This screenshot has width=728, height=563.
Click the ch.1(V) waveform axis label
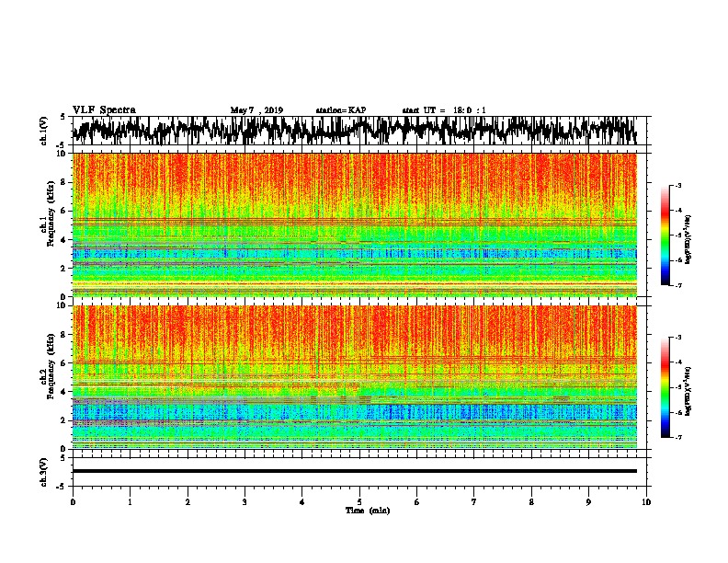coord(44,131)
